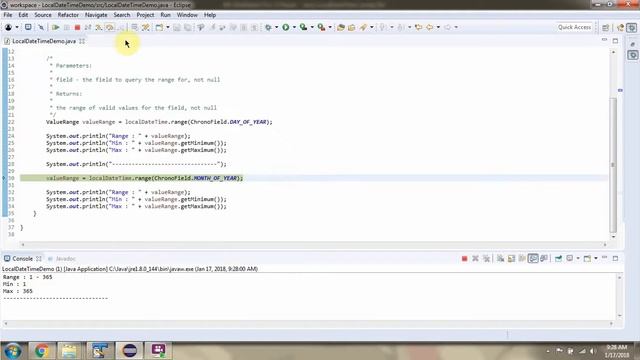Open dropdown next to External Tools icon

coord(330,27)
